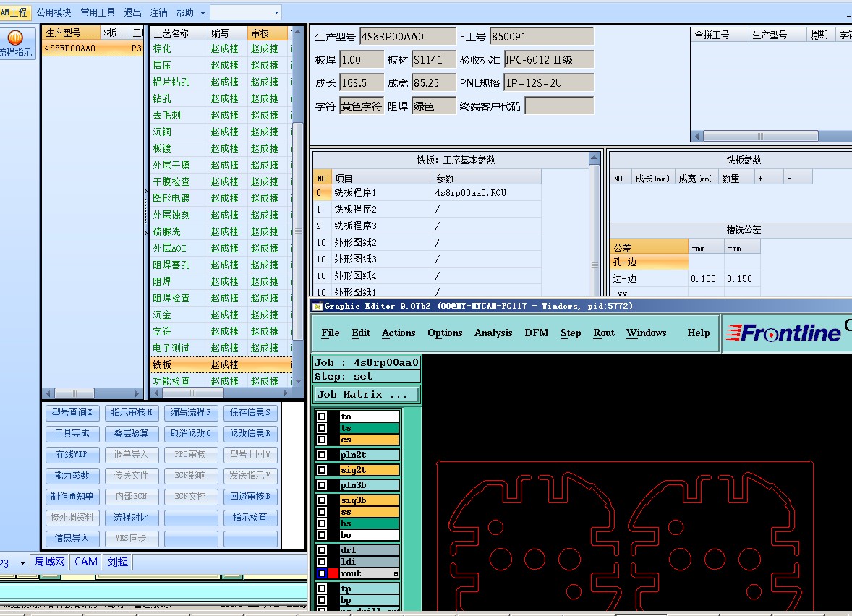
Task: Click the Job Matrix ... button
Action: [367, 394]
